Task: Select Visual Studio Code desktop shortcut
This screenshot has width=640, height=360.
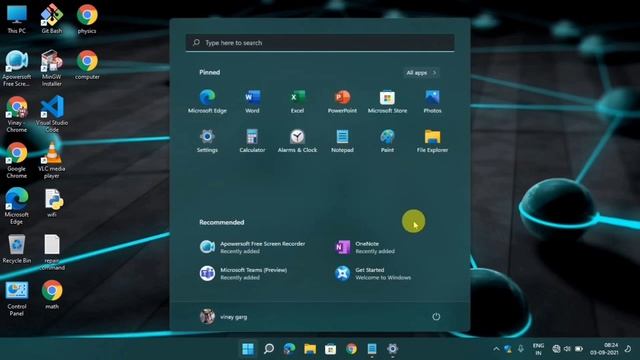Action: coord(52,114)
